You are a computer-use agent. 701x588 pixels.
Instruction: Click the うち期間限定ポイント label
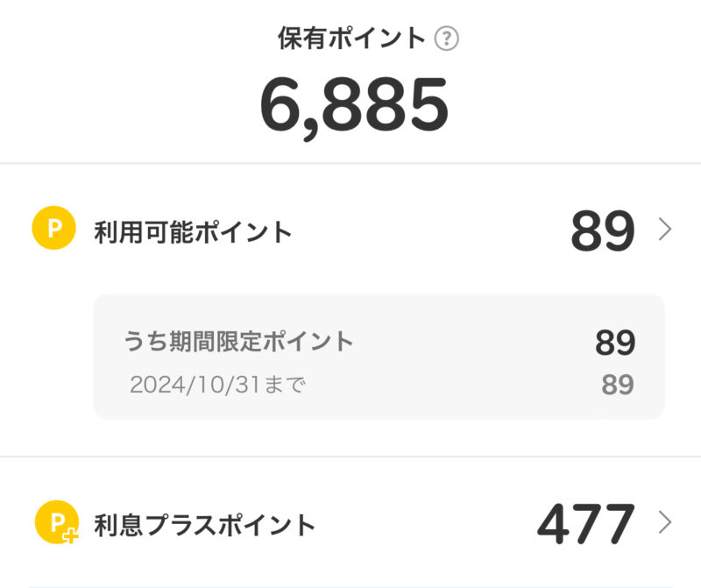coord(239,342)
